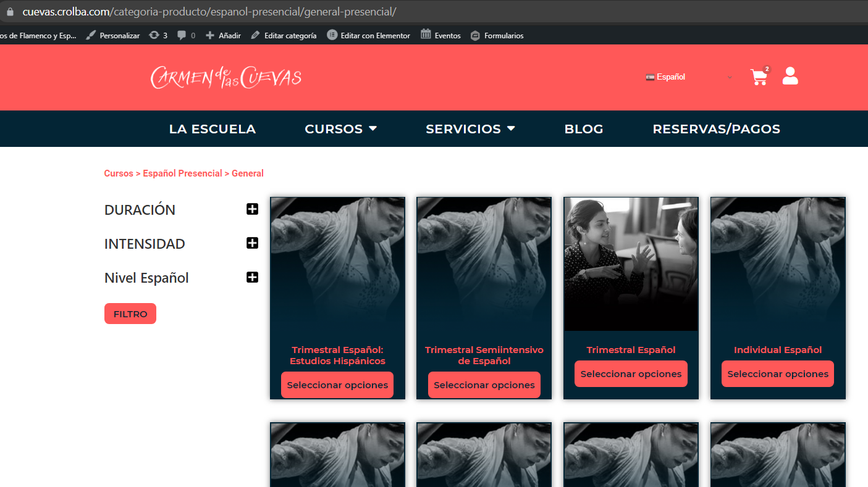
Task: Expand the DURACIÓN filter
Action: (x=252, y=209)
